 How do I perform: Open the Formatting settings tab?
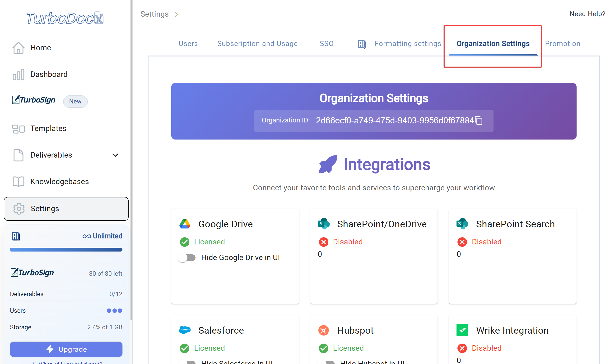click(x=408, y=44)
